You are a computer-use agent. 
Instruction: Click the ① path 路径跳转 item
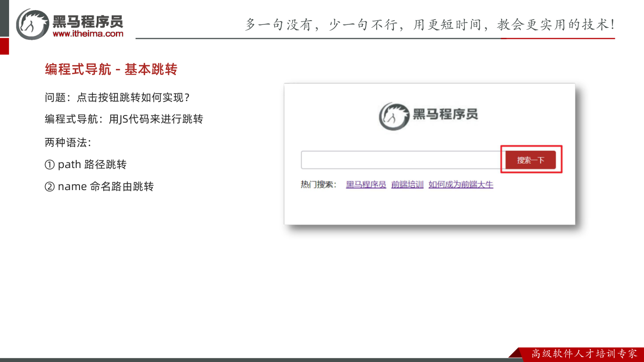click(x=85, y=164)
